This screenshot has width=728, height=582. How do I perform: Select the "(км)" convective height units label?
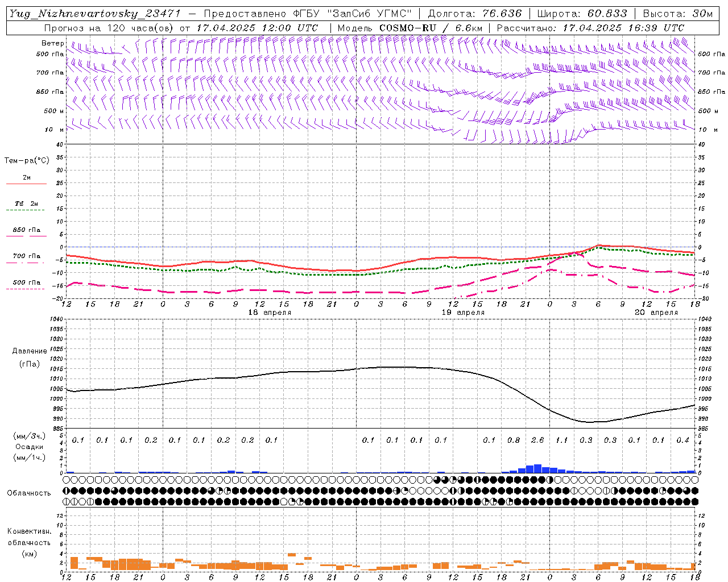pyautogui.click(x=29, y=554)
